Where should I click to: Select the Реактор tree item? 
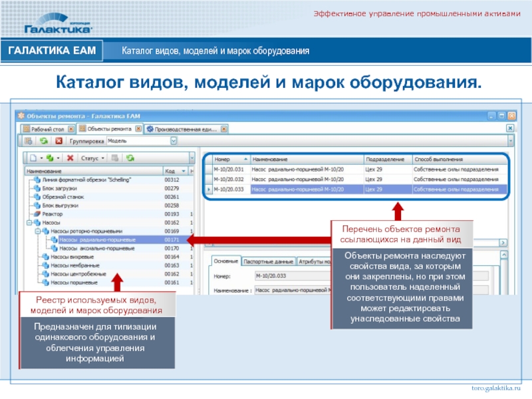[x=53, y=214]
